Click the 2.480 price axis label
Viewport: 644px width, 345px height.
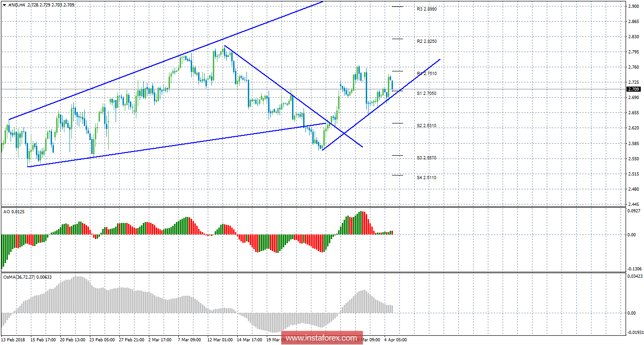(x=633, y=189)
